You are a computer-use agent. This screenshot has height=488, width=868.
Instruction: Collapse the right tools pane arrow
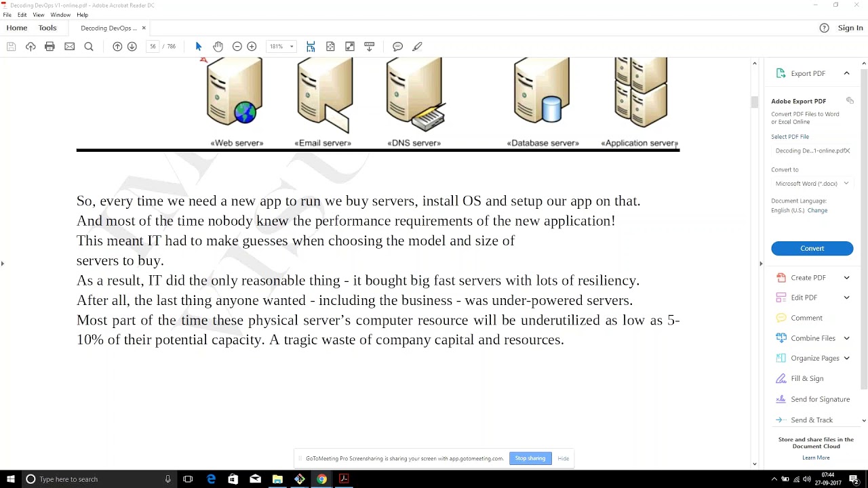click(760, 264)
